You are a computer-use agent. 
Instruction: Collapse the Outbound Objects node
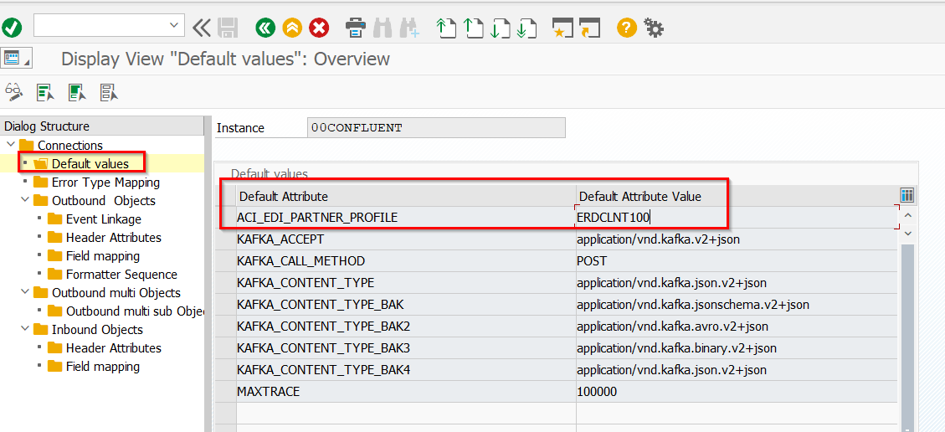[25, 200]
